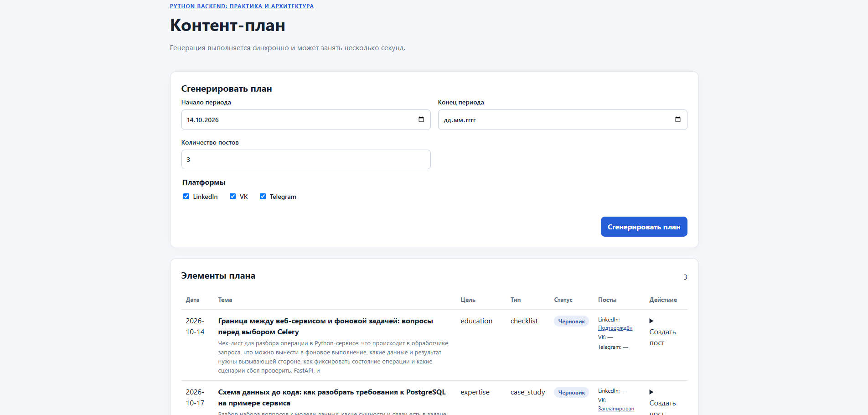Click the plan elements count 3

[x=685, y=277]
